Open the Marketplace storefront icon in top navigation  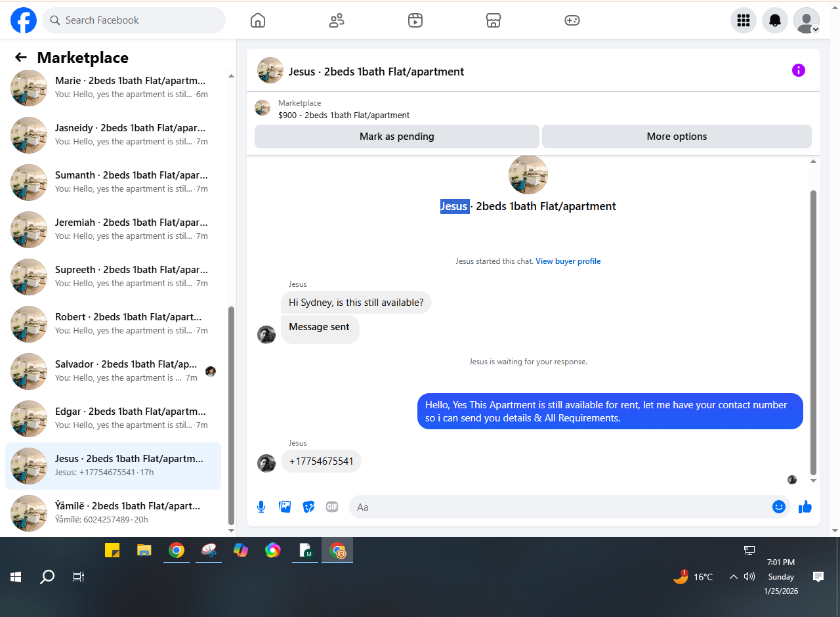(x=493, y=20)
